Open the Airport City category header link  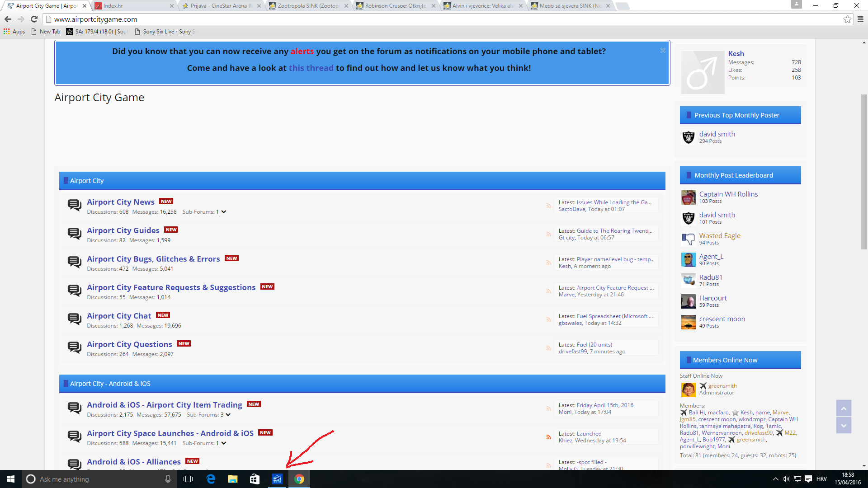point(87,181)
